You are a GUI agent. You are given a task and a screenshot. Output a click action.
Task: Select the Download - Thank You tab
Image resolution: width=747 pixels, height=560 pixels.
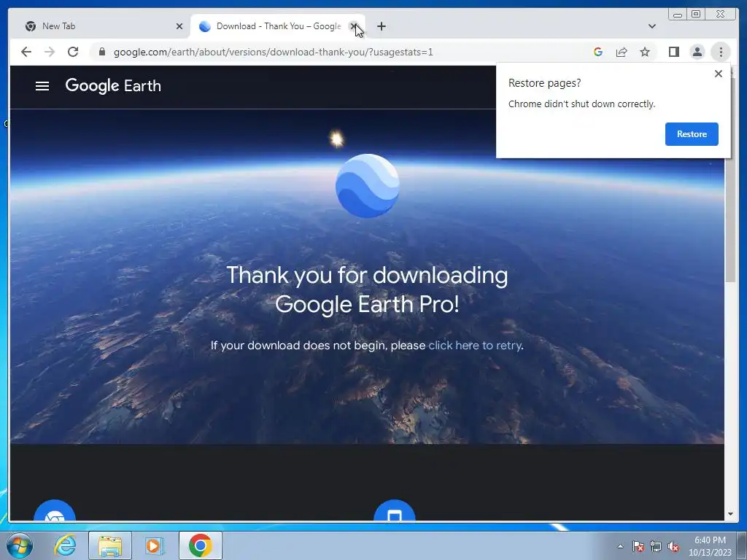(x=276, y=26)
